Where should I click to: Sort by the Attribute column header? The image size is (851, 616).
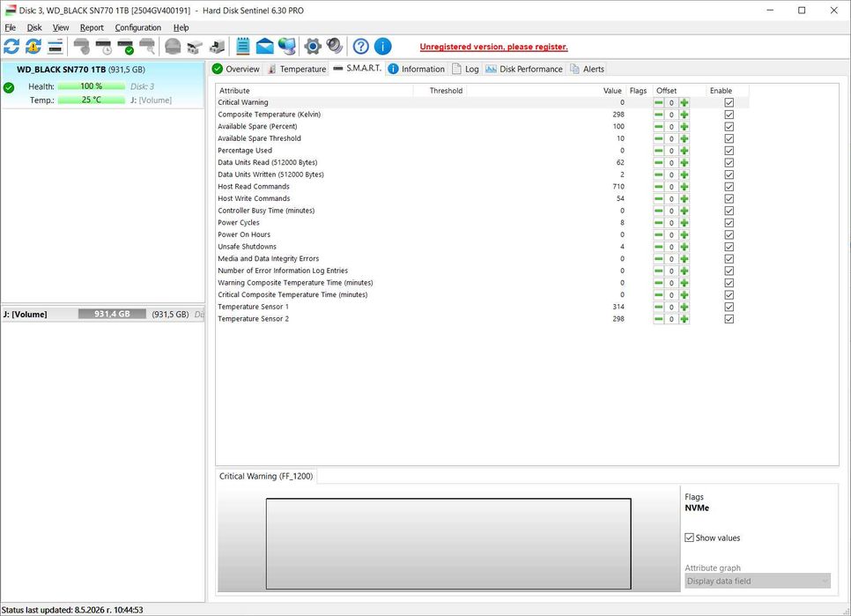[314, 91]
